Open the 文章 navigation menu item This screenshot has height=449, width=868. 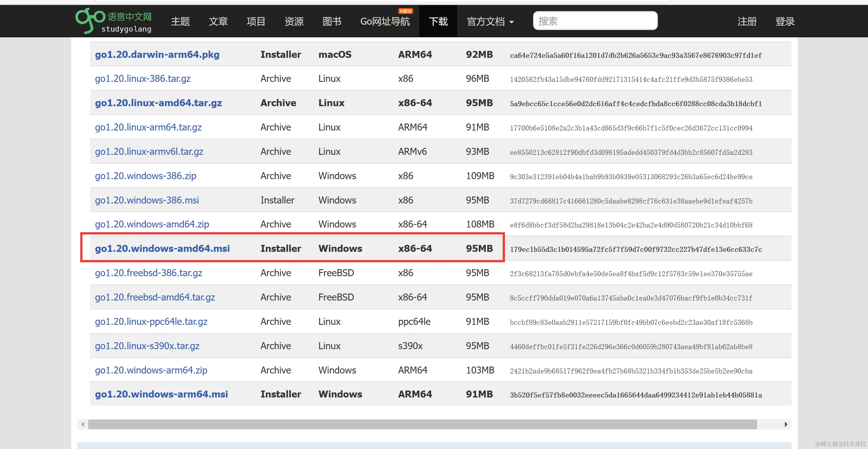218,21
